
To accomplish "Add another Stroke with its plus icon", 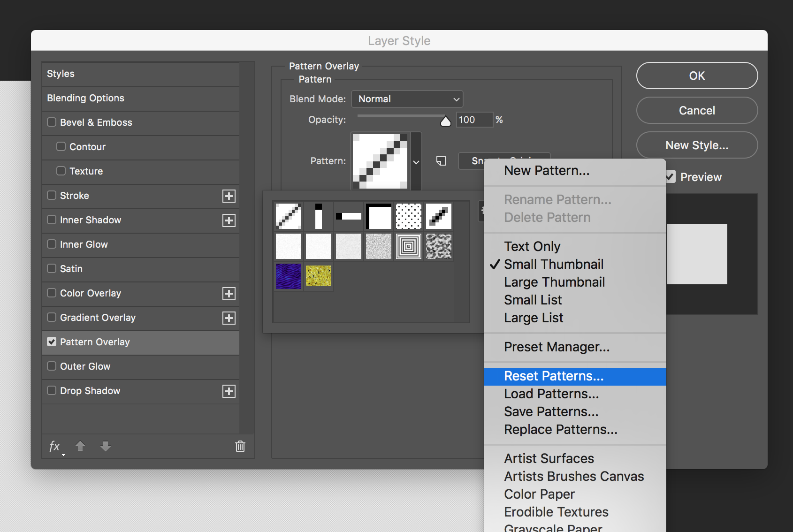I will [229, 196].
